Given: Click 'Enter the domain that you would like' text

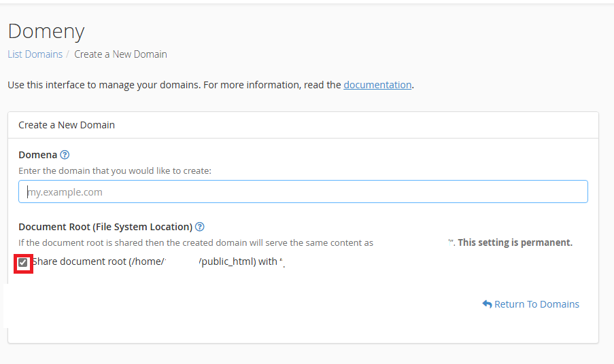Looking at the screenshot, I should click(115, 171).
